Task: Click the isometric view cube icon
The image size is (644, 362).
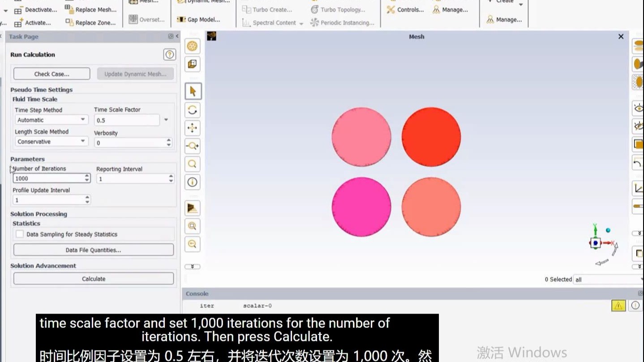Action: 193,64
